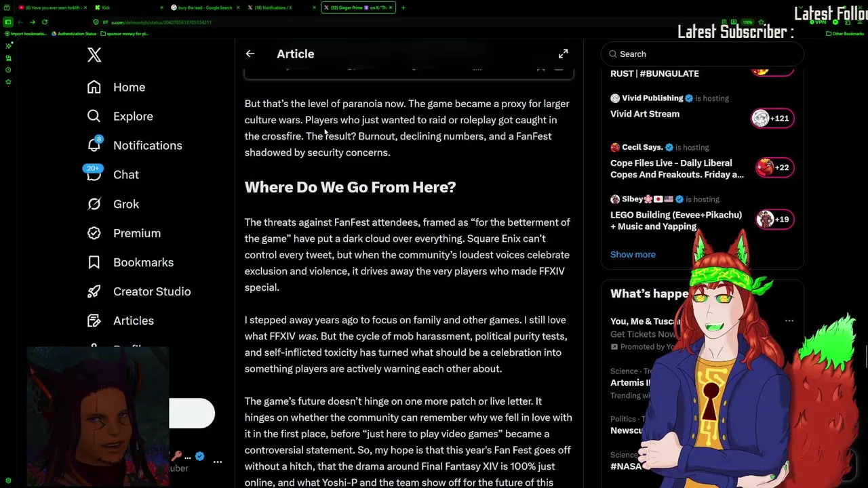Click the site shield icon in address bar

coord(96,22)
